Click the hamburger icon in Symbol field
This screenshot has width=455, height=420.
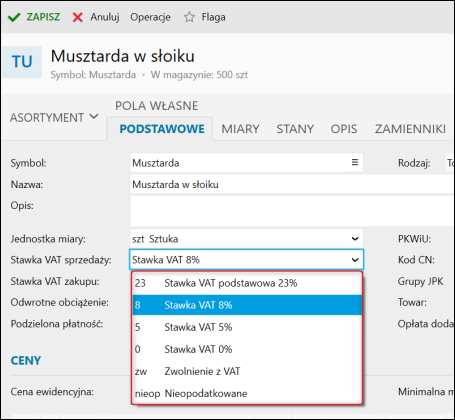pos(355,162)
